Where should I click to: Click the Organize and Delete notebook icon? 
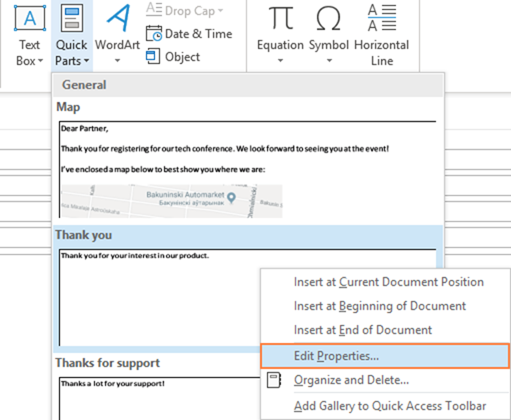tap(274, 380)
